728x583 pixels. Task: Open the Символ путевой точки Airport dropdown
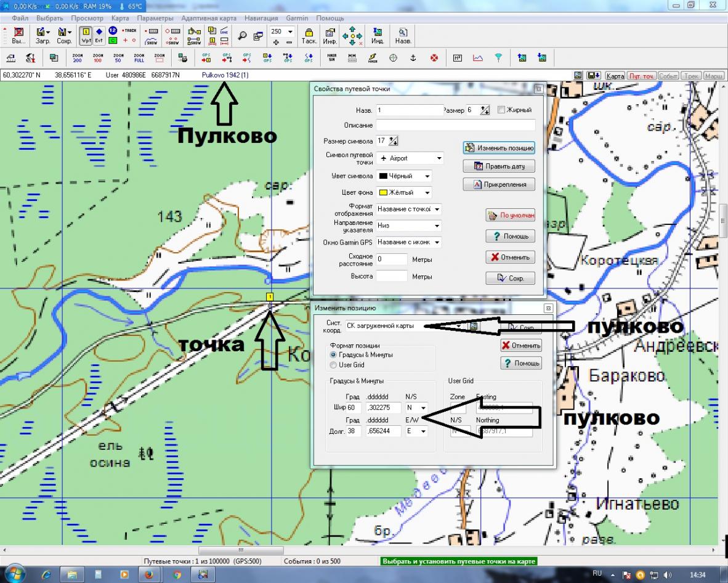pyautogui.click(x=410, y=158)
